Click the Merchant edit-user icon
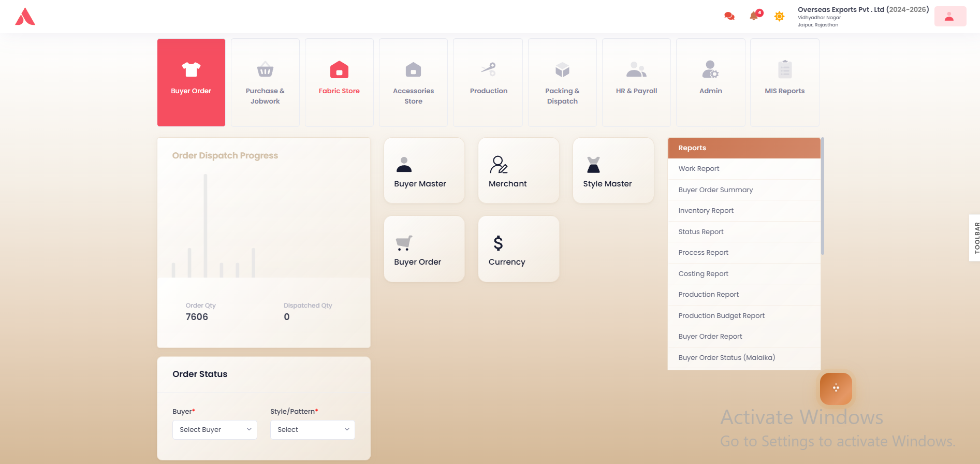This screenshot has height=464, width=980. pos(499,165)
